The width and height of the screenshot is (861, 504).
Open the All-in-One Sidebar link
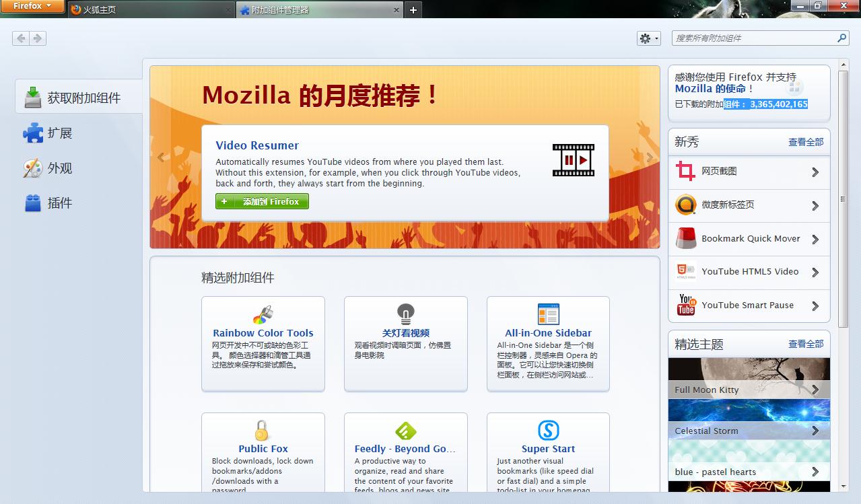(x=549, y=333)
